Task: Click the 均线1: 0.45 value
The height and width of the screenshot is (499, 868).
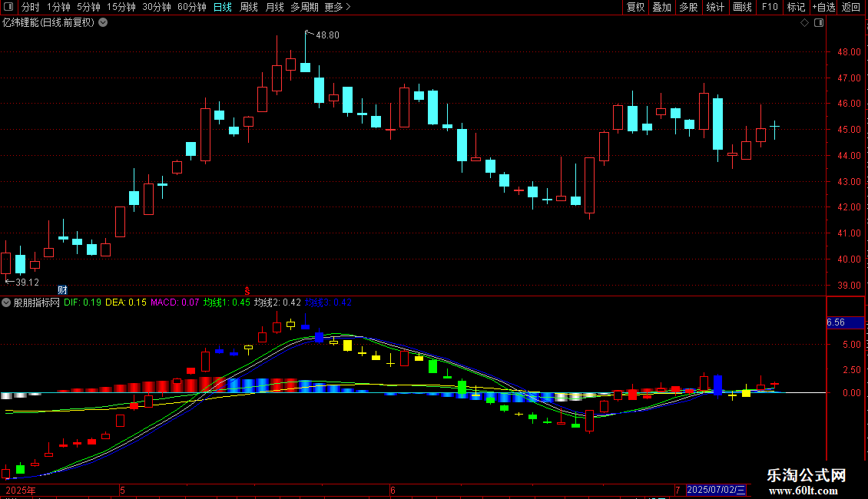Action: pyautogui.click(x=227, y=302)
